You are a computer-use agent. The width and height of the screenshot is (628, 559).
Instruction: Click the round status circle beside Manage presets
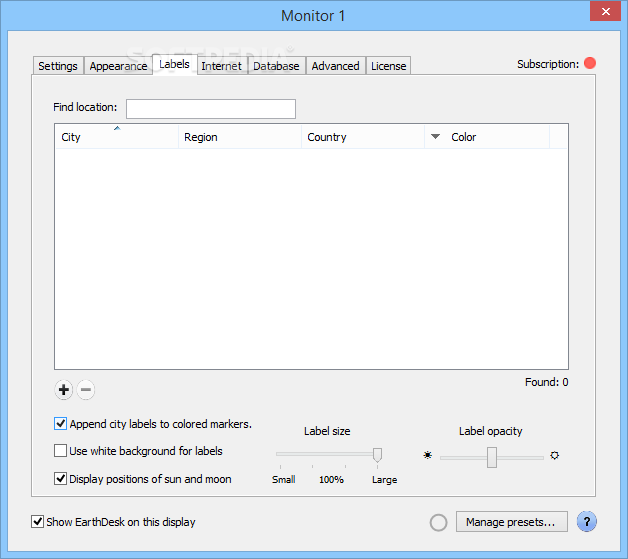tap(438, 523)
